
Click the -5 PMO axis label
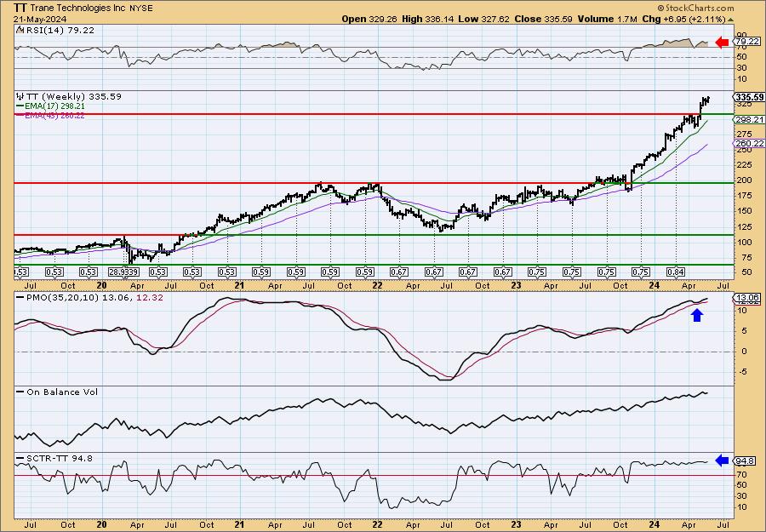click(x=742, y=372)
